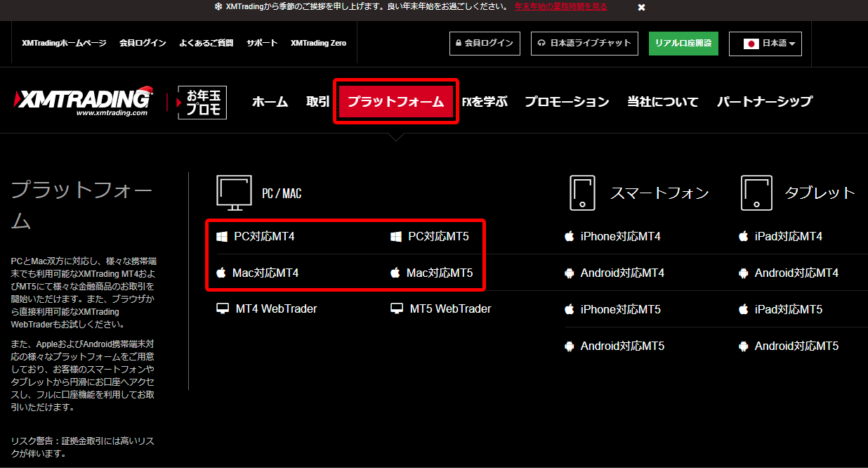
Task: Click the Japan flag icon
Action: [751, 44]
